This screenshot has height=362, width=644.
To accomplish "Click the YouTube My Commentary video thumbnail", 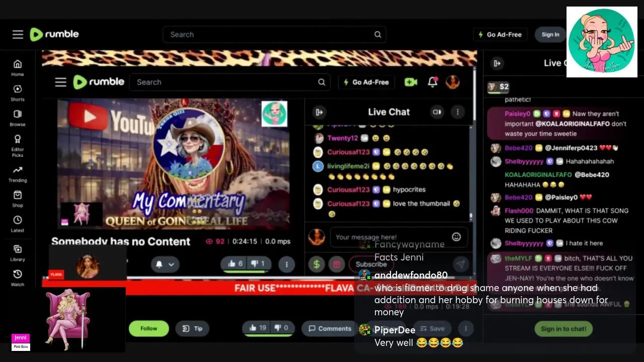I will [174, 163].
